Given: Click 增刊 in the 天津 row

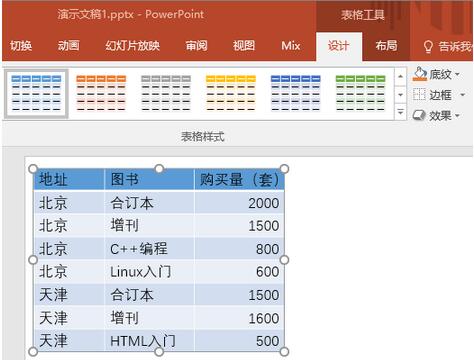Looking at the screenshot, I should click(x=149, y=318).
